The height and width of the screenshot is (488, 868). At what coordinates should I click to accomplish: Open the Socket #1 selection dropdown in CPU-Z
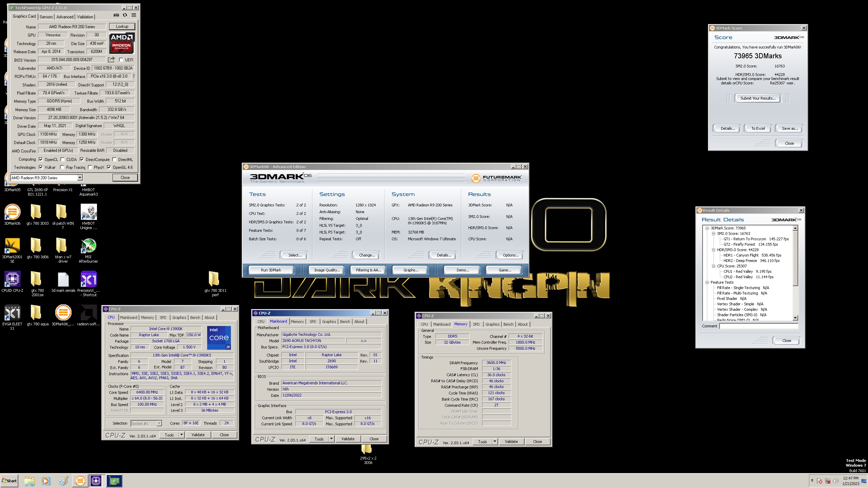coord(146,423)
